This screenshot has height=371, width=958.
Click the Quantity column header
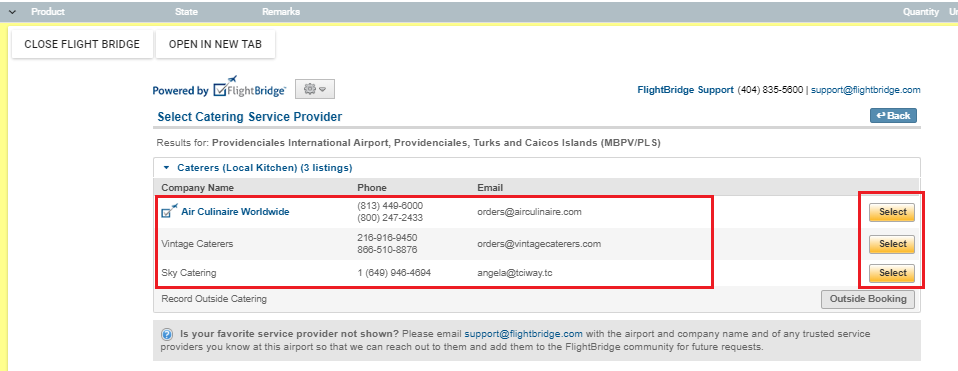921,12
